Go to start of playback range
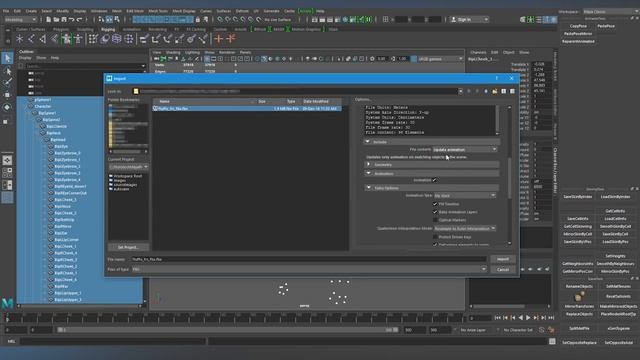 (x=498, y=318)
